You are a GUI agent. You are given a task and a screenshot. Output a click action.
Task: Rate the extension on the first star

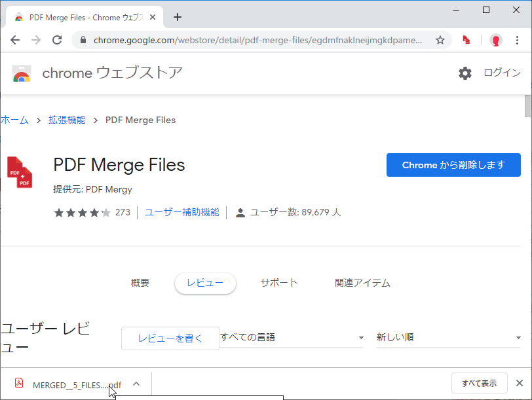tap(60, 212)
